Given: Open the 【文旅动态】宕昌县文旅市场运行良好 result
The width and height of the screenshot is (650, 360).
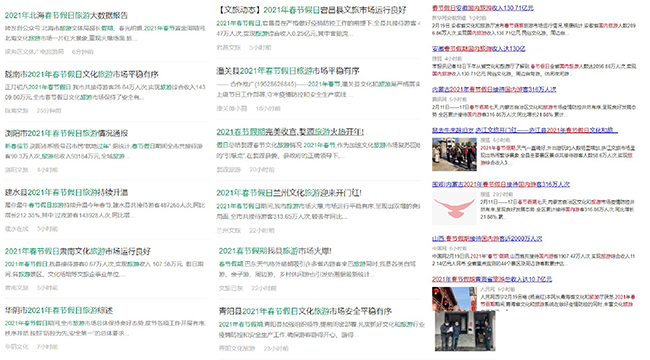Looking at the screenshot, I should [312, 10].
